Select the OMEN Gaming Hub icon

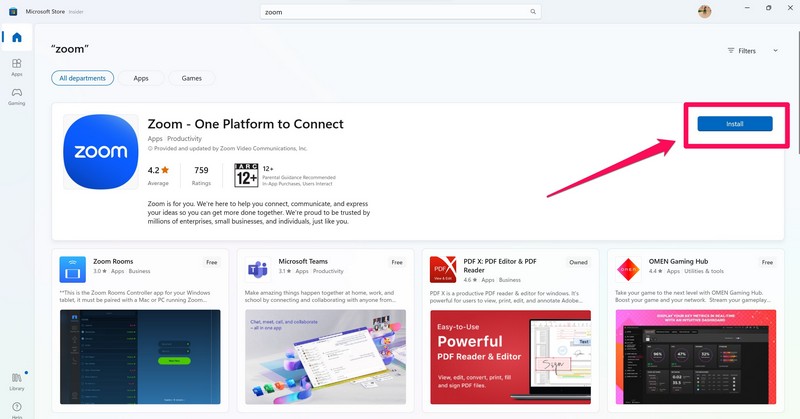[630, 270]
